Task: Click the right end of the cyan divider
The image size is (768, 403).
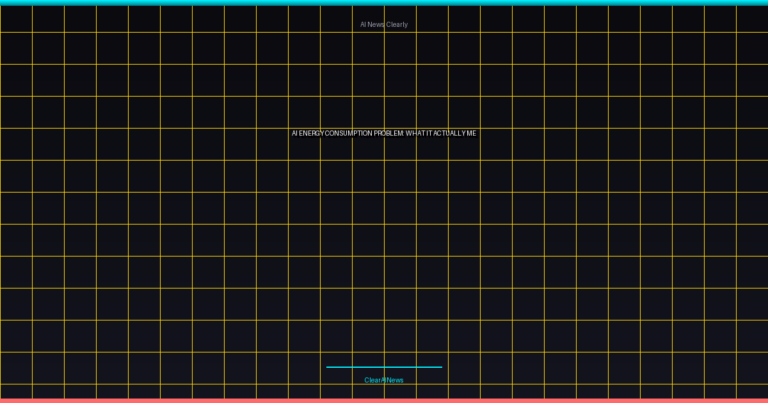Action: [440, 367]
